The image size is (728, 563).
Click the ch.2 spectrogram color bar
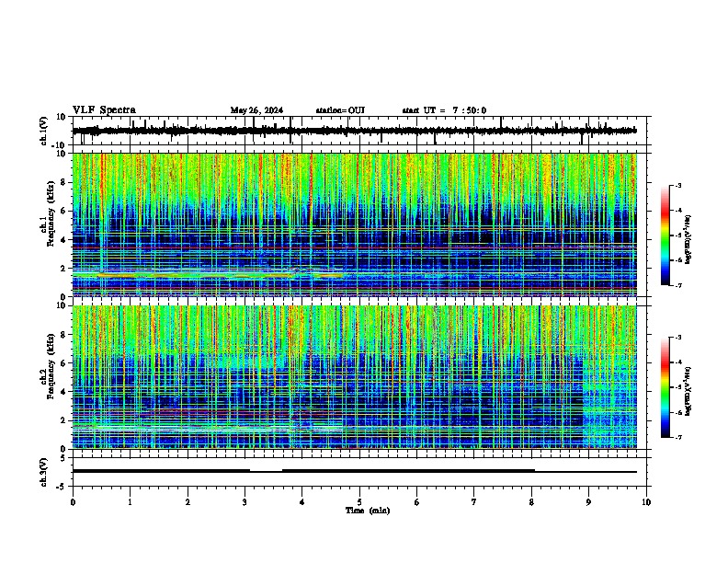pyautogui.click(x=665, y=387)
